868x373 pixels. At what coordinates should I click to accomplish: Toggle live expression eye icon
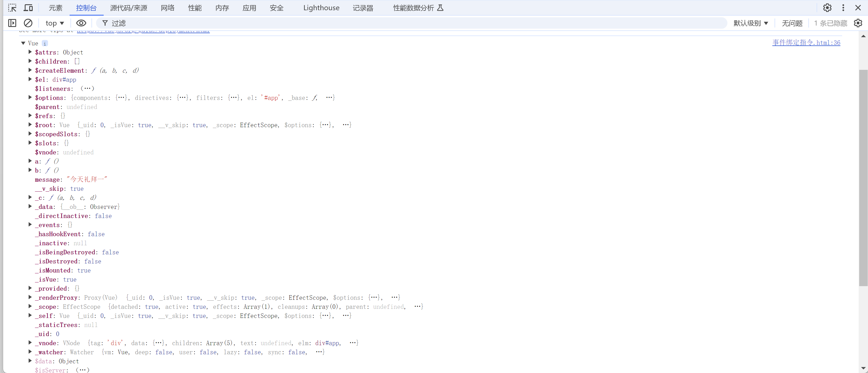pyautogui.click(x=81, y=23)
